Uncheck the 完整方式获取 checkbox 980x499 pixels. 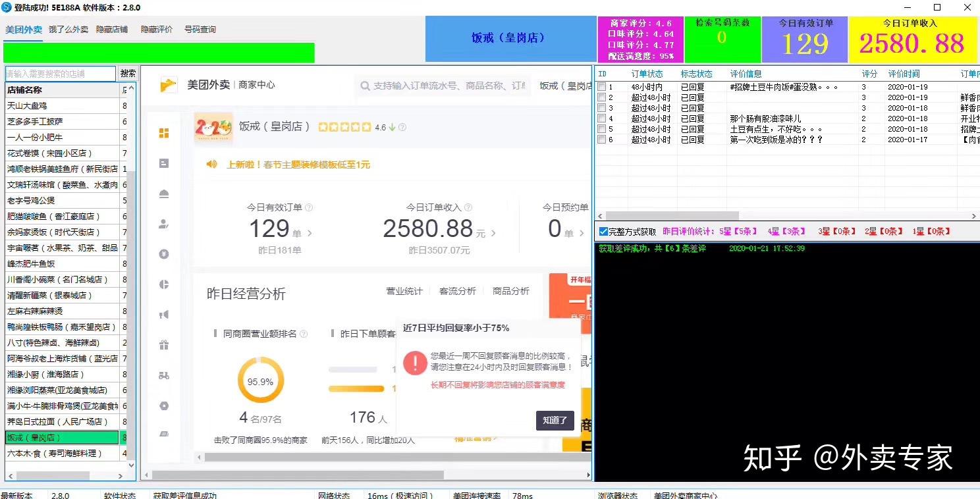(603, 232)
